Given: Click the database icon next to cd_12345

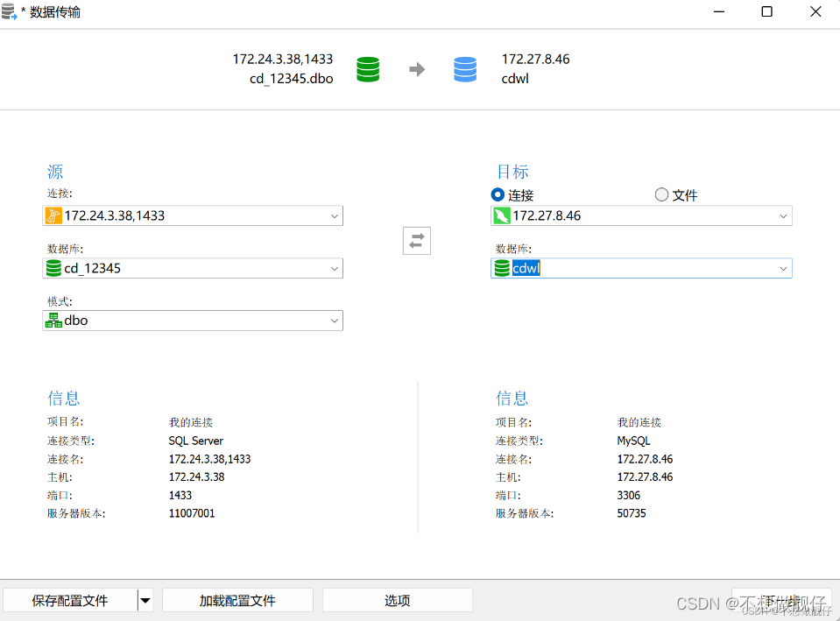Looking at the screenshot, I should tap(53, 268).
